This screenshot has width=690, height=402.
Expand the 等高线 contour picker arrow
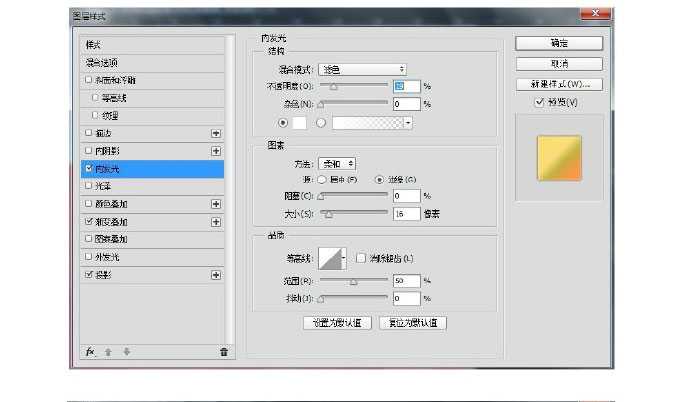click(344, 258)
